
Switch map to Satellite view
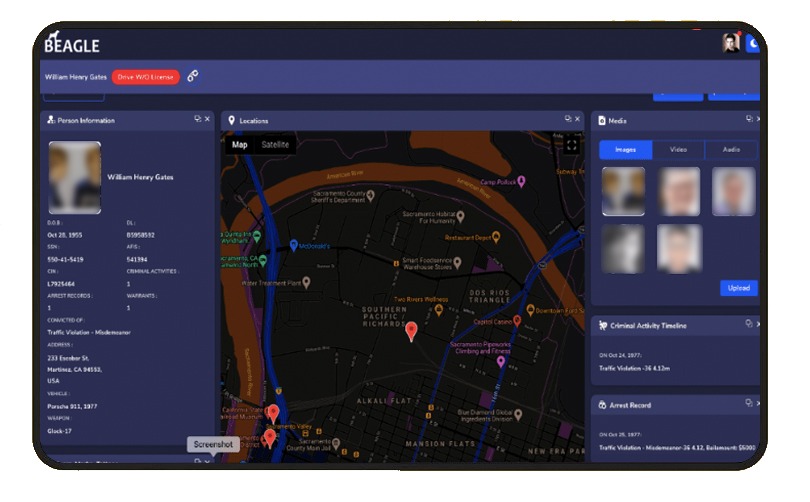point(275,145)
